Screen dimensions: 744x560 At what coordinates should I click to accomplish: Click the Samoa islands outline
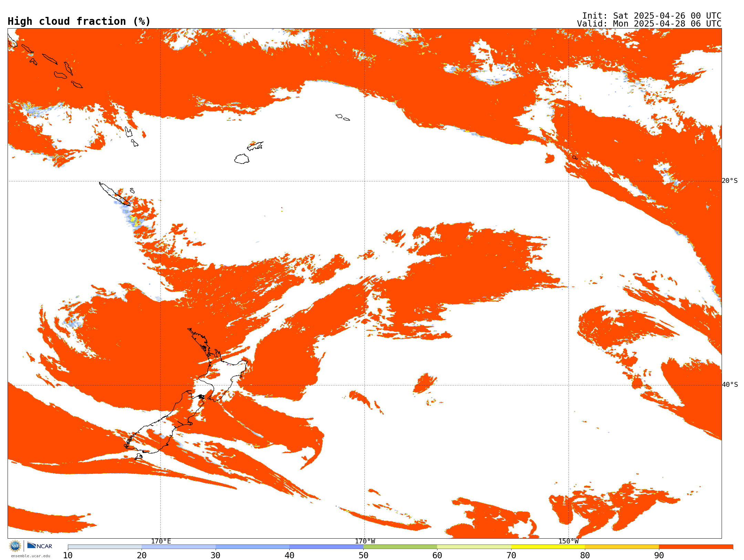(x=342, y=117)
